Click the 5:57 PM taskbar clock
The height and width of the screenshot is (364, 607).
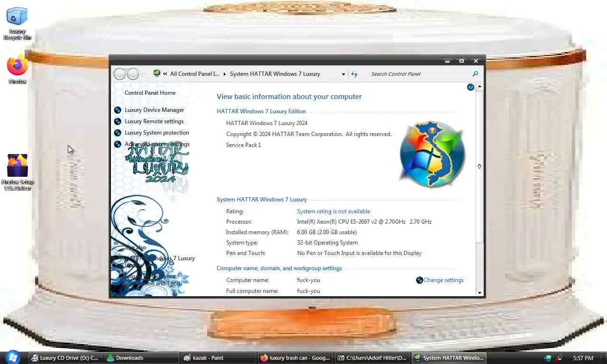(x=583, y=358)
